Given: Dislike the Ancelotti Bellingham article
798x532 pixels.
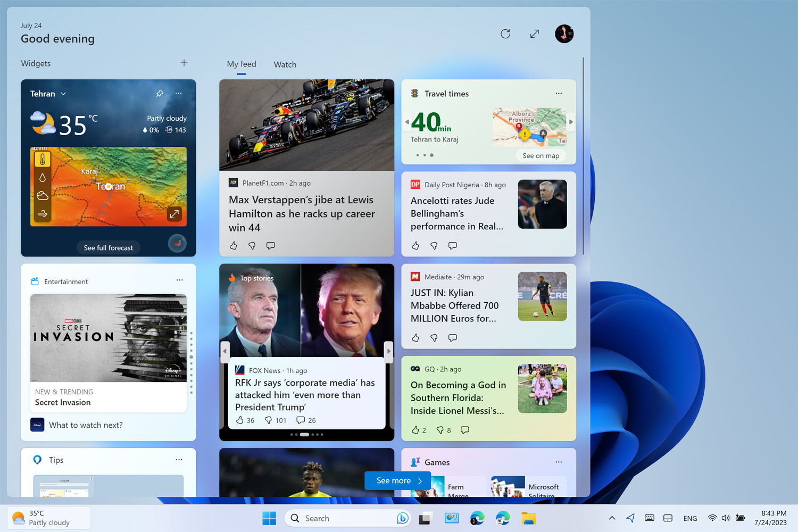Looking at the screenshot, I should [434, 246].
